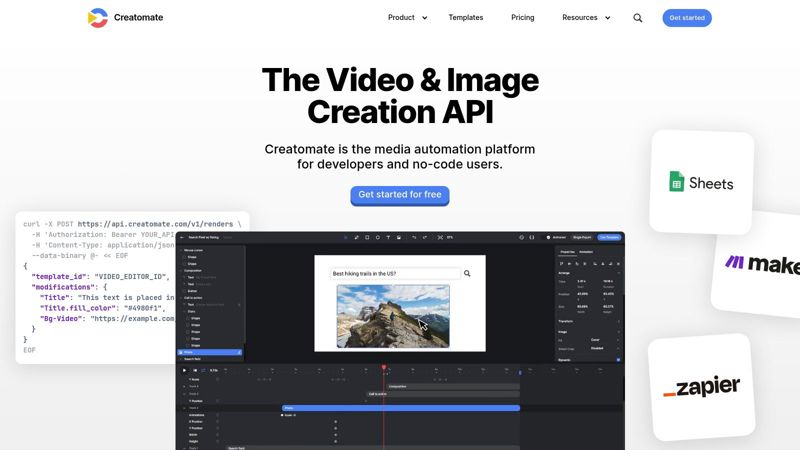Click the Time value in Arrange section
800x450 pixels.
pyautogui.click(x=582, y=281)
